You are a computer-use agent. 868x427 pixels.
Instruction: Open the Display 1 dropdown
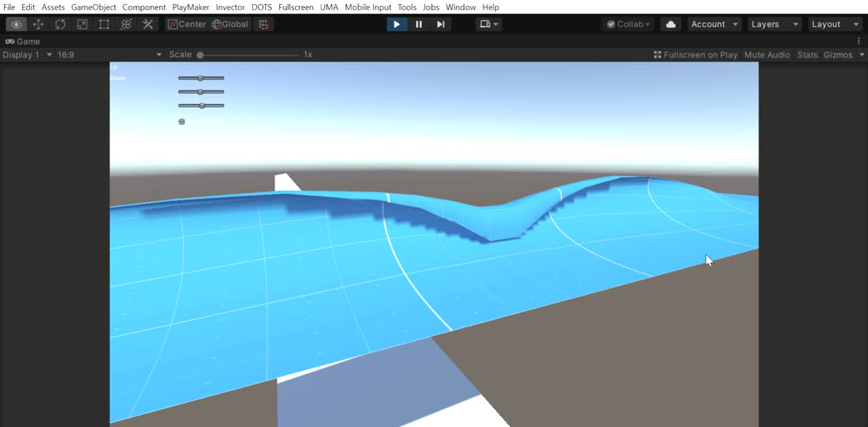27,54
